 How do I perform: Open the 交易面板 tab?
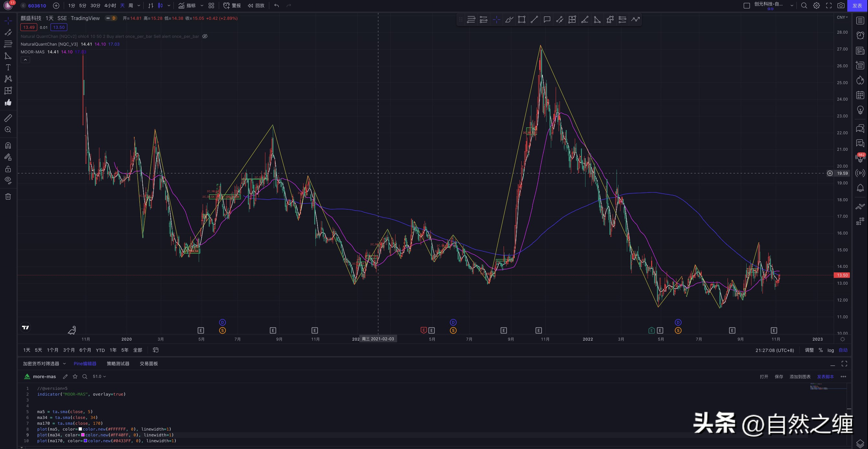click(149, 364)
